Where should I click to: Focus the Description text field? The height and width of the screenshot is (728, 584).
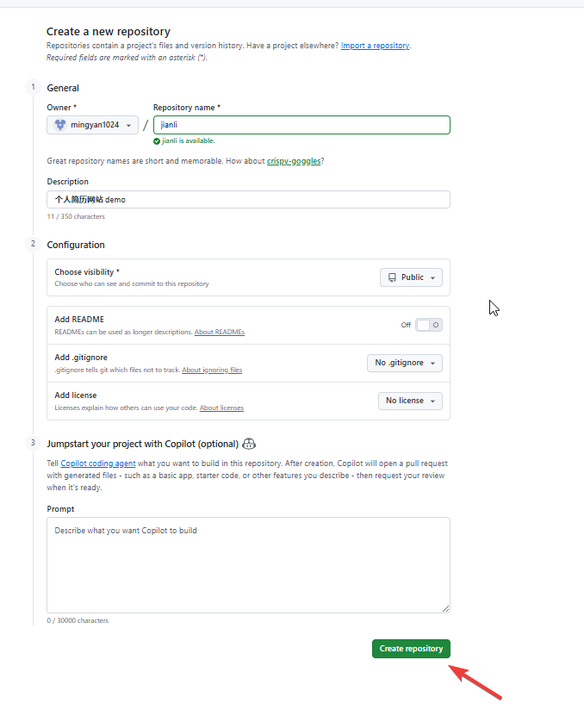click(248, 199)
